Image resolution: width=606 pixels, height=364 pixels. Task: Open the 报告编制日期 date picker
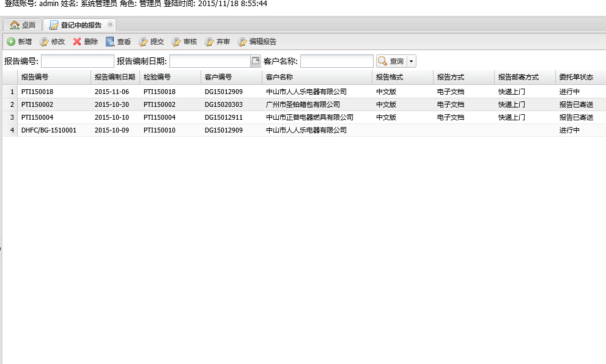256,60
